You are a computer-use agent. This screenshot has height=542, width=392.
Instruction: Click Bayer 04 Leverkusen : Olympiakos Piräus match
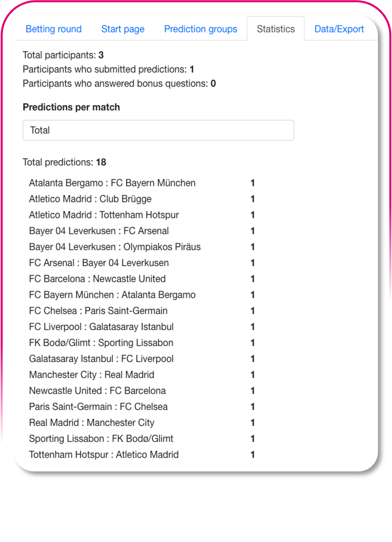click(115, 247)
